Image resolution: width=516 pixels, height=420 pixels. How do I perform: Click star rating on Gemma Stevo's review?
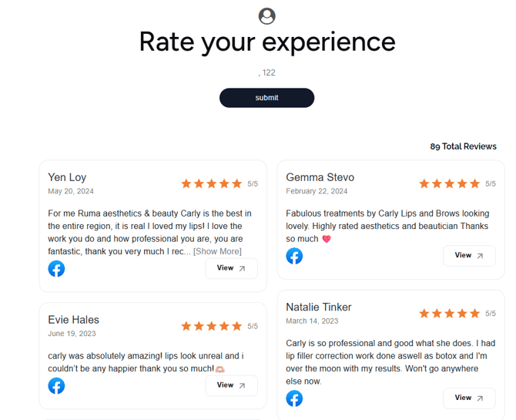tap(449, 183)
